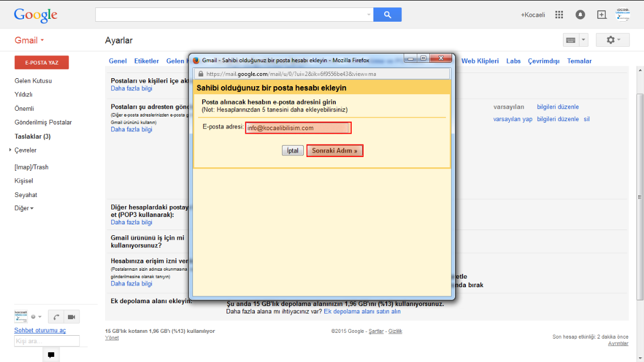
Task: Open Taslaklar (3) drafts folder
Action: click(33, 136)
